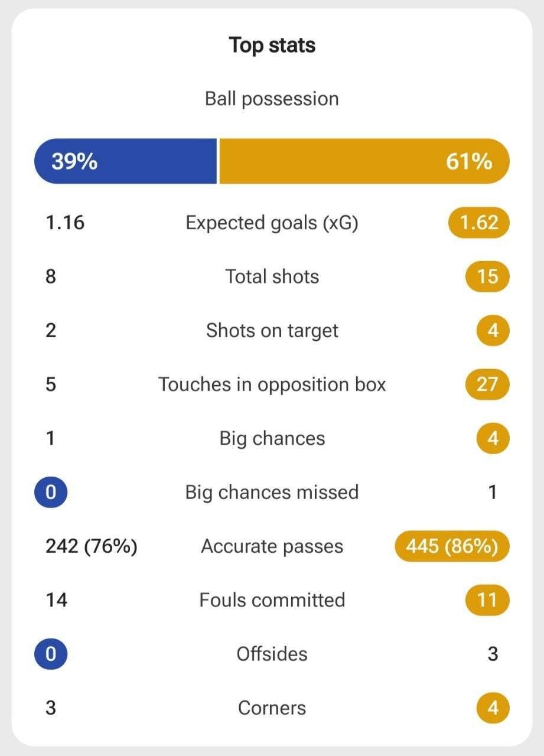Tap the orange 4 shots on target badge
544x756 pixels.
click(493, 330)
